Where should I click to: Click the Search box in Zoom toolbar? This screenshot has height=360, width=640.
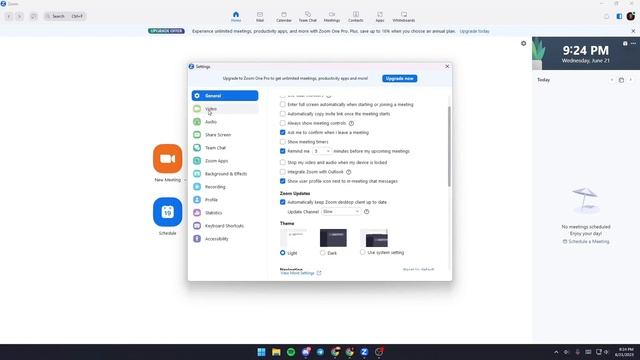[x=65, y=16]
